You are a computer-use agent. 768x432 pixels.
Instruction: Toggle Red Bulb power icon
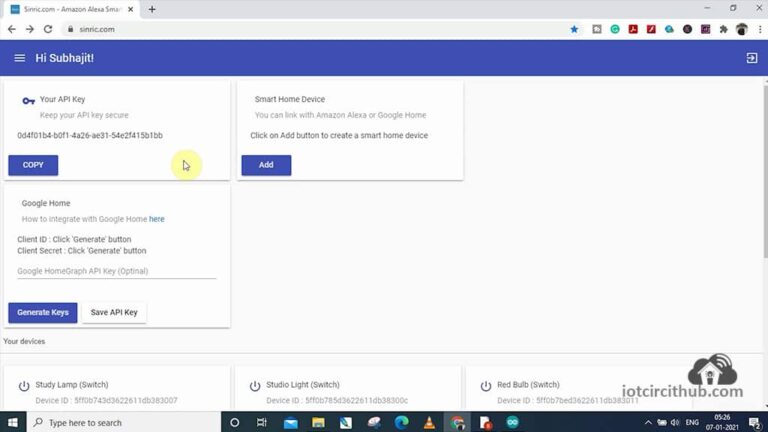(x=486, y=385)
